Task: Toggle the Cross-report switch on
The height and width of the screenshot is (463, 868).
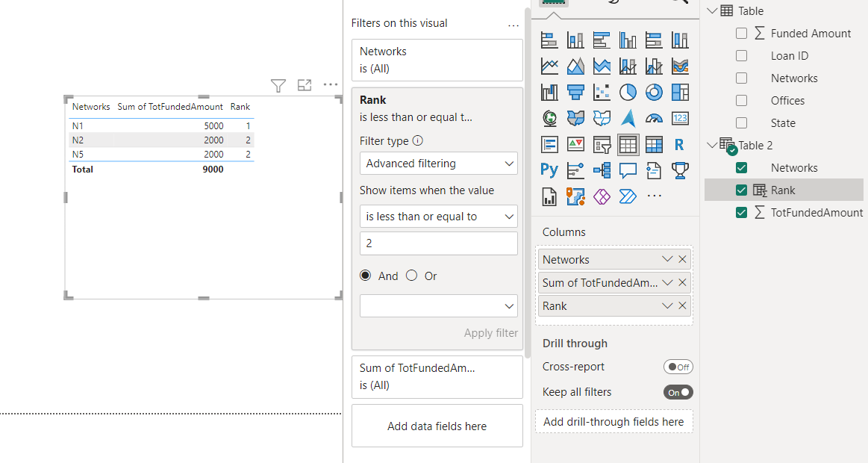Action: point(678,367)
